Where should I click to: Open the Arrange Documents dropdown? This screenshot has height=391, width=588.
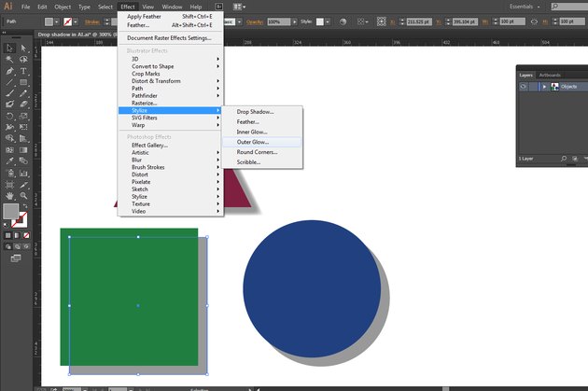239,7
